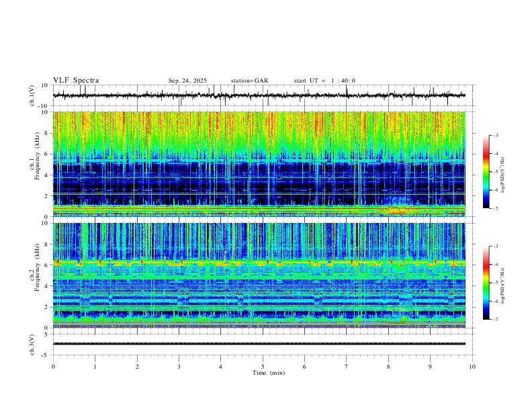The image size is (532, 411).
Task: Click the ch.1 voltage waveform trace
Action: click(259, 95)
